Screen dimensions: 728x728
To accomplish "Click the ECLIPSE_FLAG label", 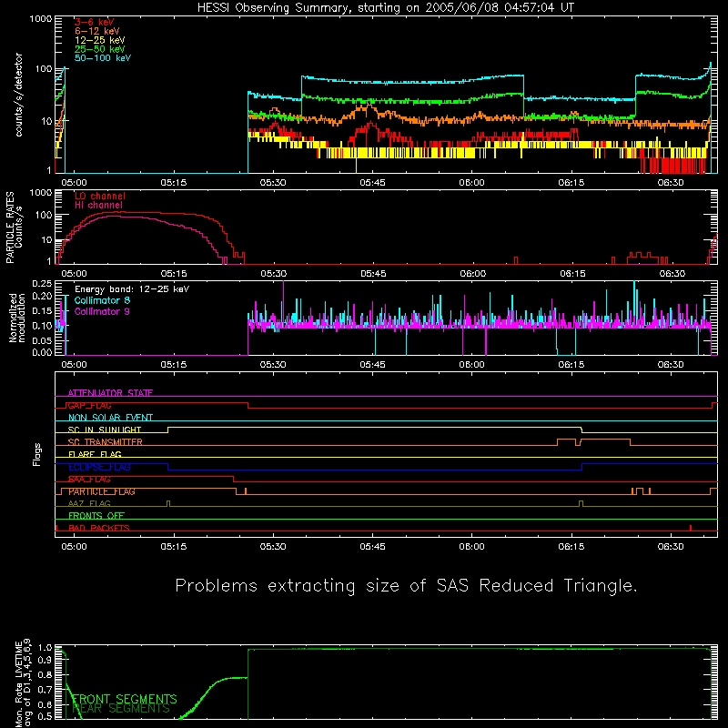I will click(99, 467).
